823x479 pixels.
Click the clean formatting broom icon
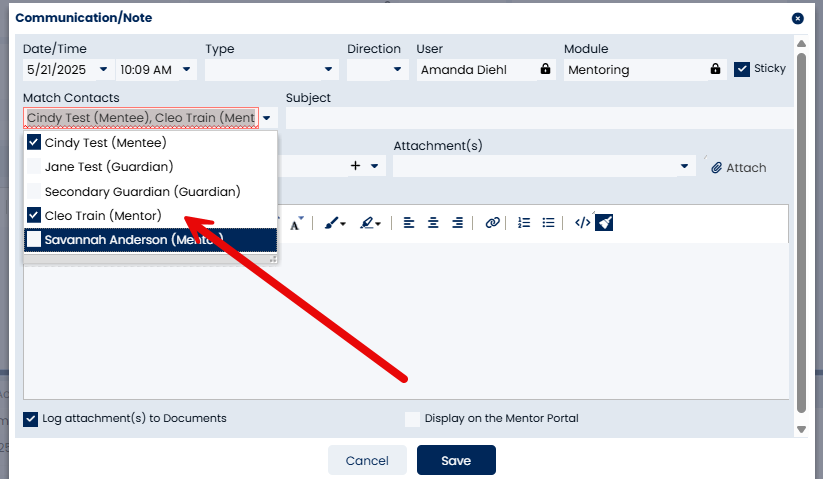pos(604,222)
